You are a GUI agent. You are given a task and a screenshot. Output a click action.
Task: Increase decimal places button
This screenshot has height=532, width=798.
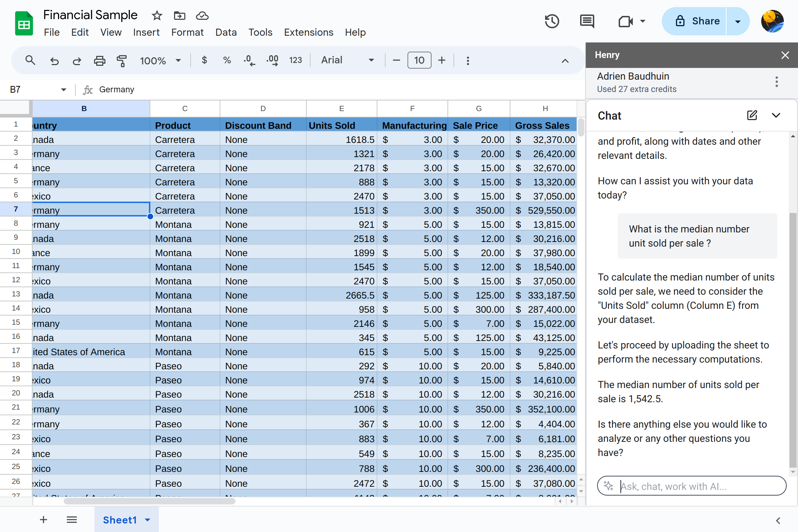(x=272, y=60)
